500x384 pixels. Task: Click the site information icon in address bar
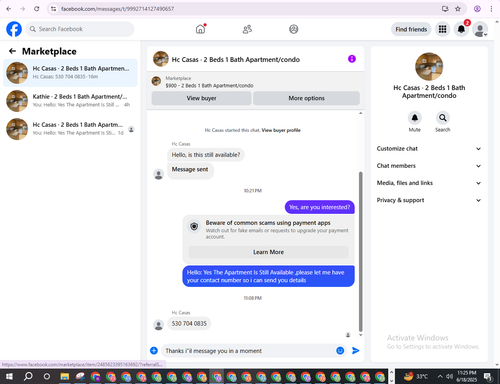click(53, 9)
